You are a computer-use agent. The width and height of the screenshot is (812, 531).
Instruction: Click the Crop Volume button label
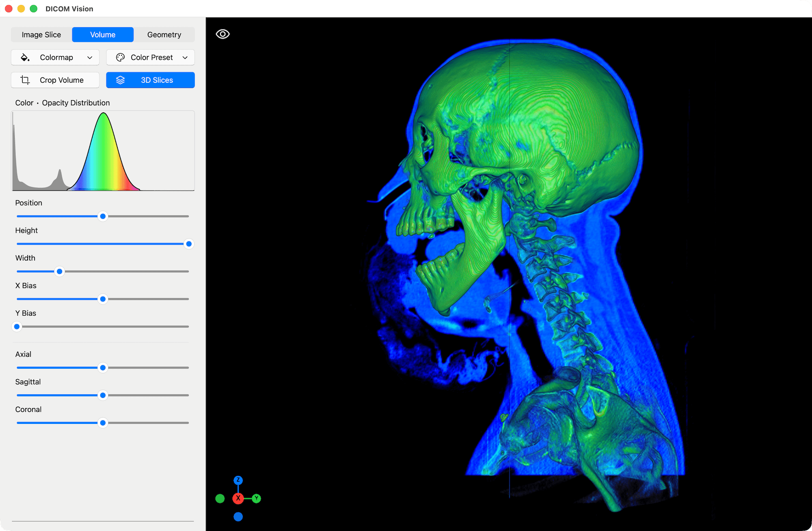[61, 80]
